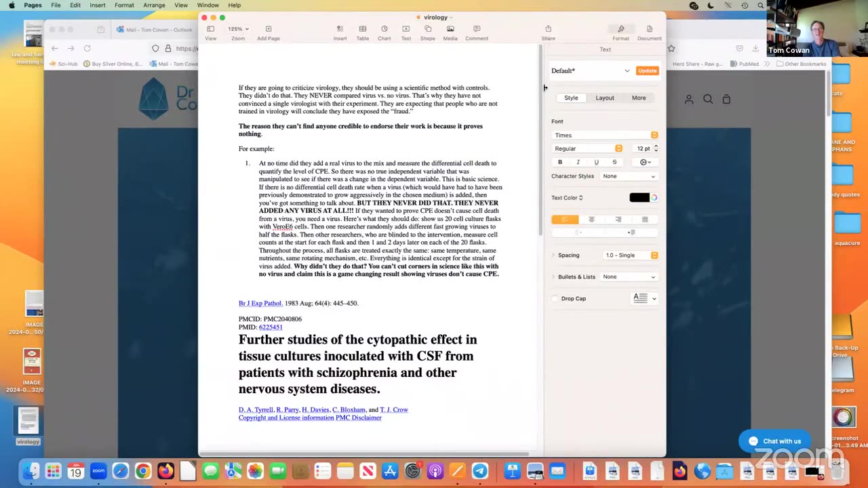The height and width of the screenshot is (488, 868).
Task: Center align the text
Action: pyautogui.click(x=591, y=220)
